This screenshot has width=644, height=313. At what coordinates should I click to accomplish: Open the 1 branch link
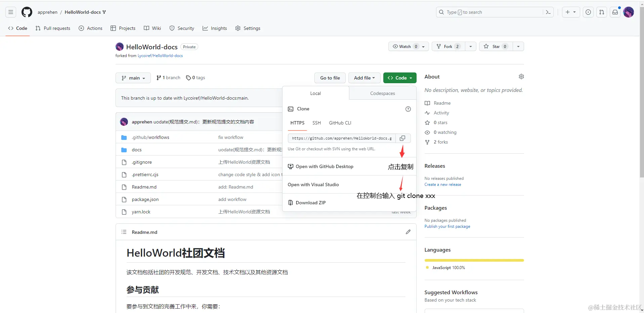click(x=168, y=78)
